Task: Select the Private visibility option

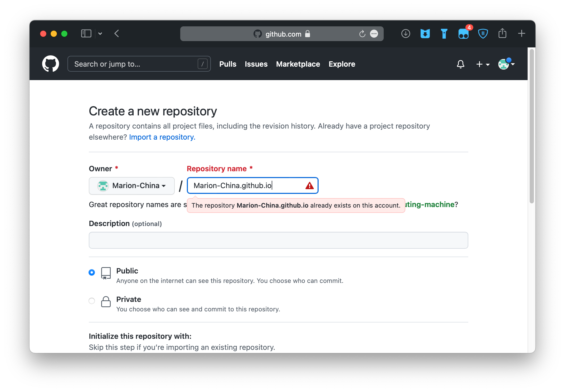Action: (92, 301)
